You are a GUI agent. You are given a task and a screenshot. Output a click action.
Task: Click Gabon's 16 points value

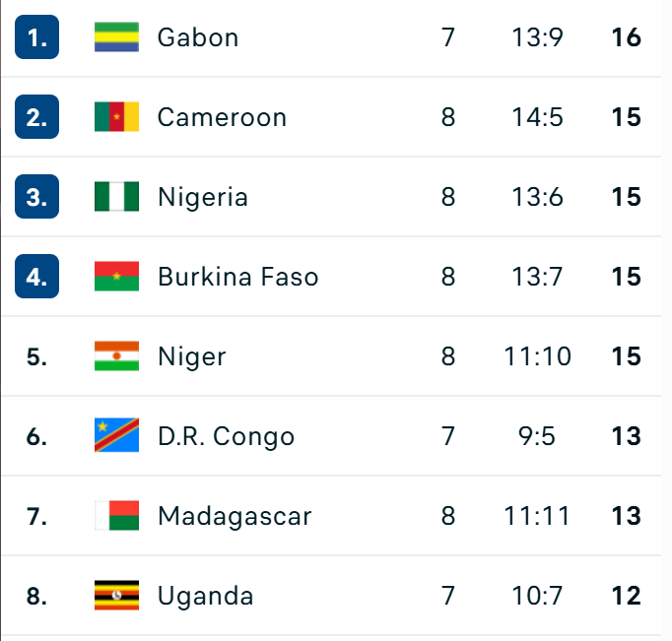tap(626, 37)
